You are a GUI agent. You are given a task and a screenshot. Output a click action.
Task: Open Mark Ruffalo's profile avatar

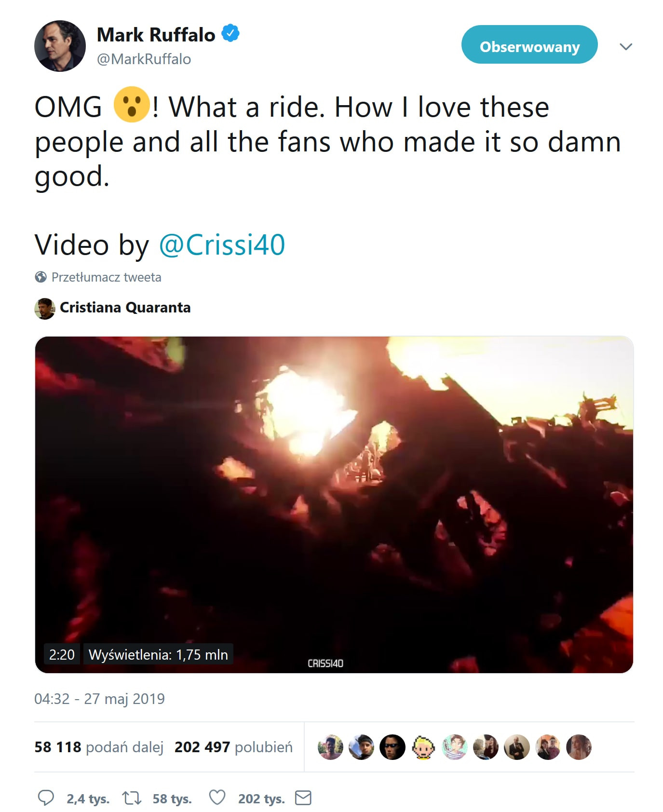60,46
